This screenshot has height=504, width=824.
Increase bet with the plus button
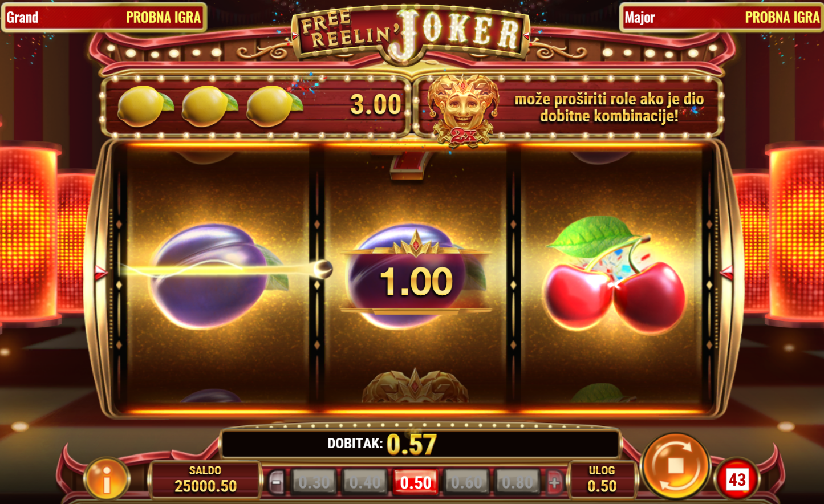(x=554, y=483)
